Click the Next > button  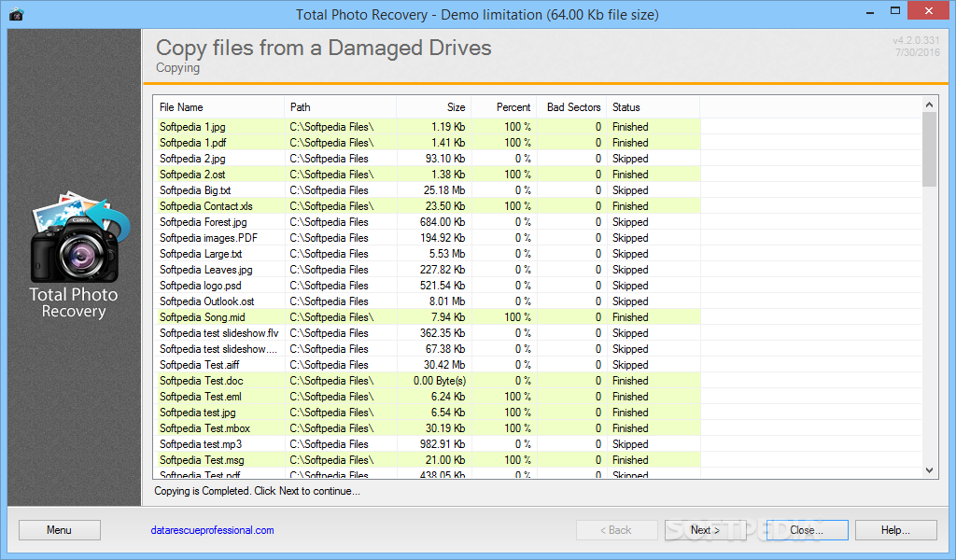click(x=706, y=530)
